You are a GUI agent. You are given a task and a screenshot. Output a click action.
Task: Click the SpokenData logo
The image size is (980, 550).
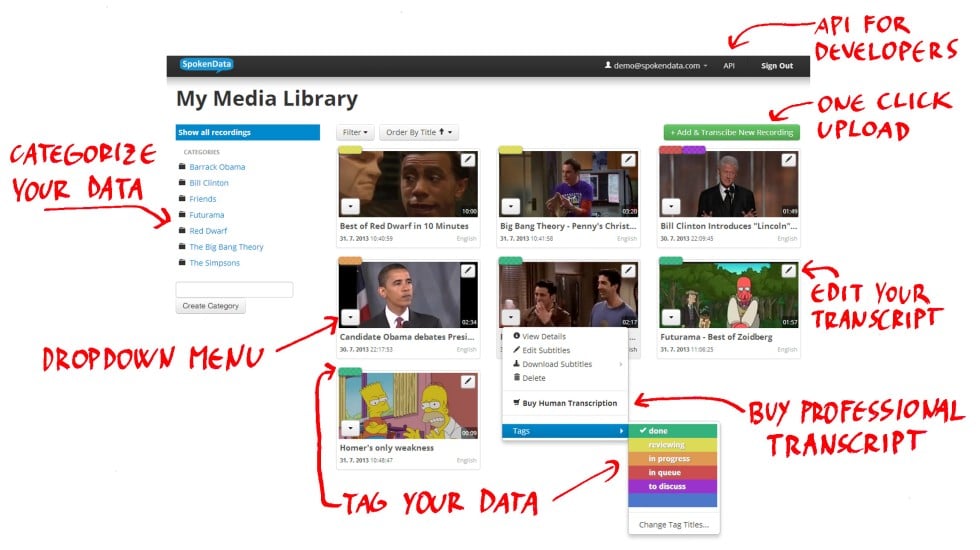pos(206,64)
